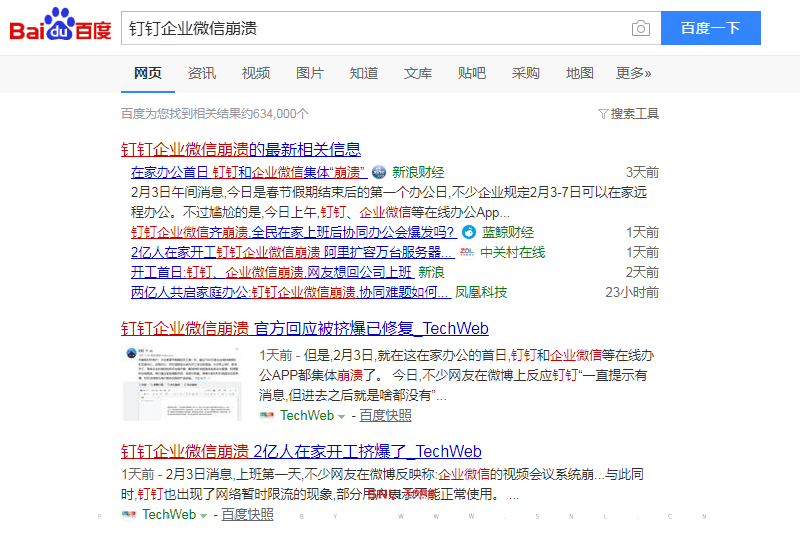
Task: Open 两亿人共启家庭办公 link
Action: (x=291, y=292)
